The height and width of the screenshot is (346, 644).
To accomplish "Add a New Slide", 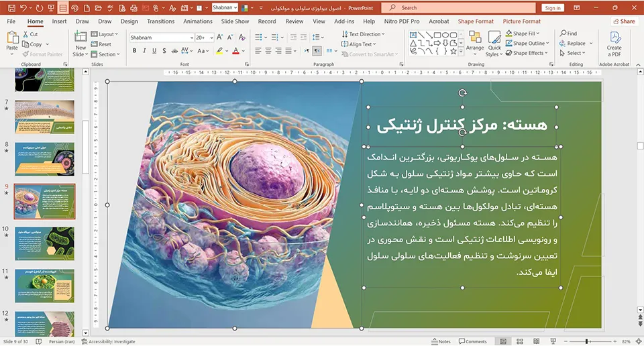I will (80, 44).
